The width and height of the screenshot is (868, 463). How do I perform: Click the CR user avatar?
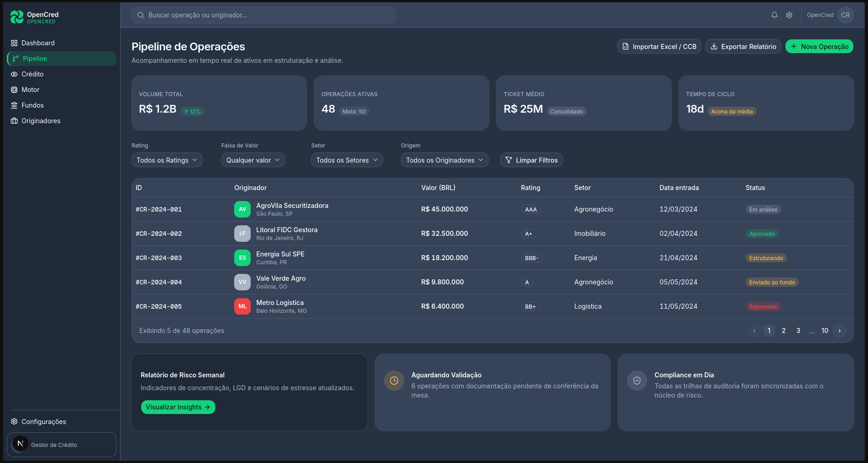point(846,15)
